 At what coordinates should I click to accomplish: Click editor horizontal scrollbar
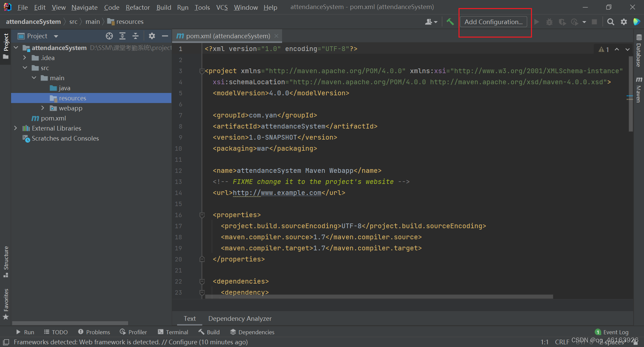pyautogui.click(x=379, y=297)
